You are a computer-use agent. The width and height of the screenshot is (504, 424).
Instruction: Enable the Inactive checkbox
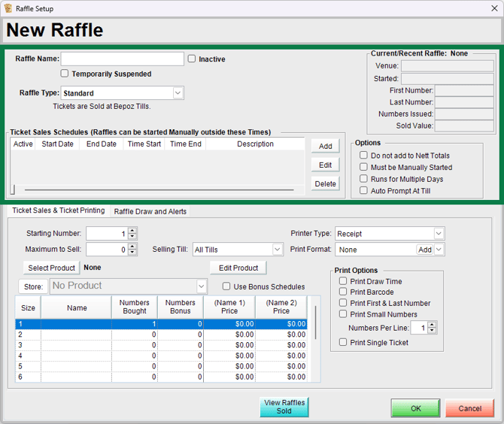[x=192, y=59]
